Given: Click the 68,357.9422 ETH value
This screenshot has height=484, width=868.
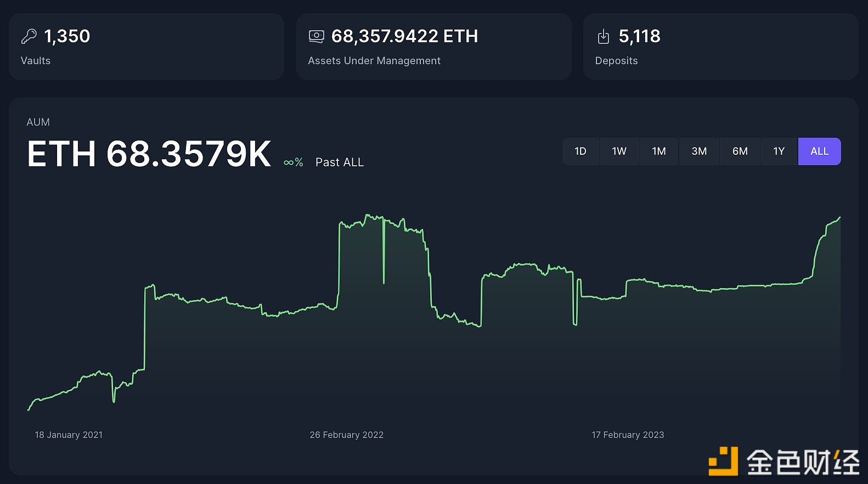Looking at the screenshot, I should click(x=405, y=36).
